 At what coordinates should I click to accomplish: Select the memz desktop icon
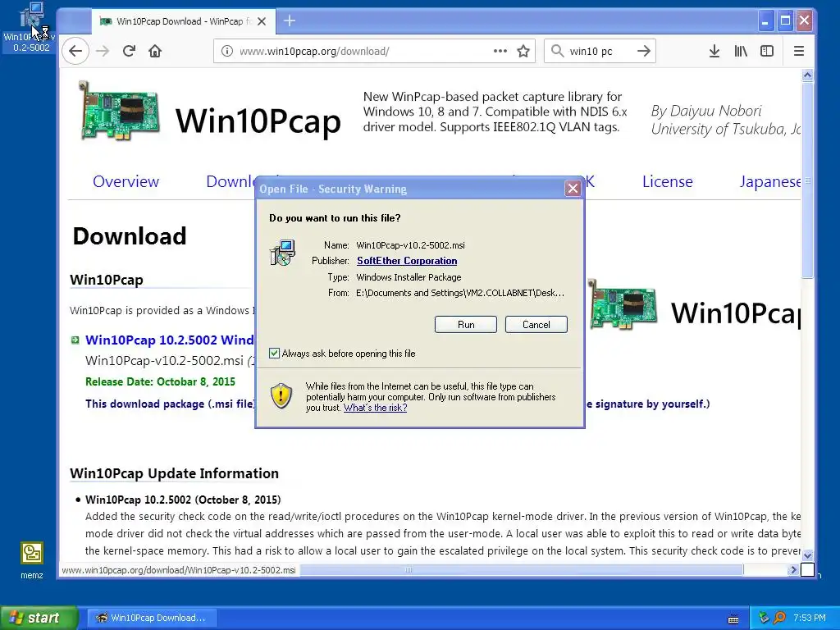coord(32,560)
